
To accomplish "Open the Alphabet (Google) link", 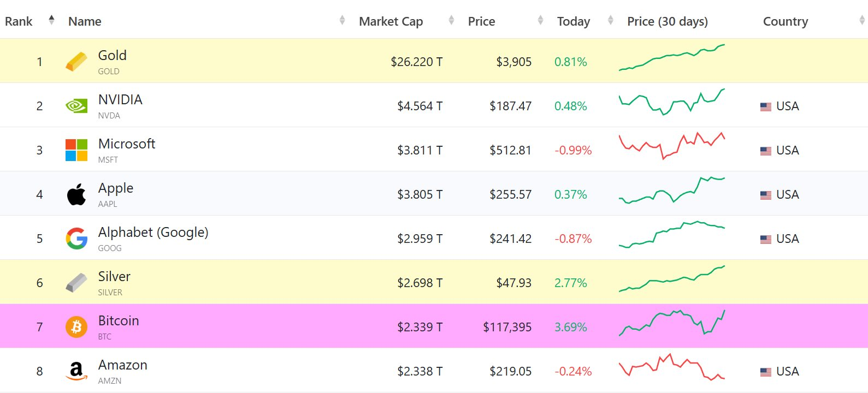I will point(153,232).
